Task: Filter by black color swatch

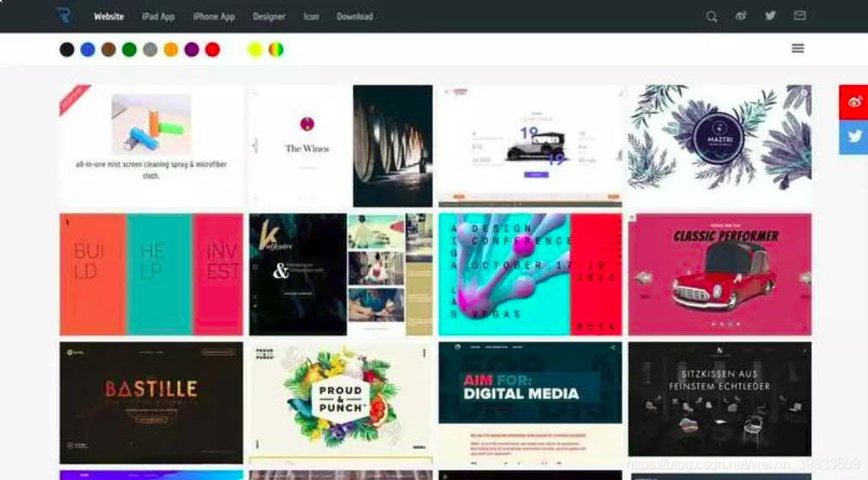Action: click(67, 50)
